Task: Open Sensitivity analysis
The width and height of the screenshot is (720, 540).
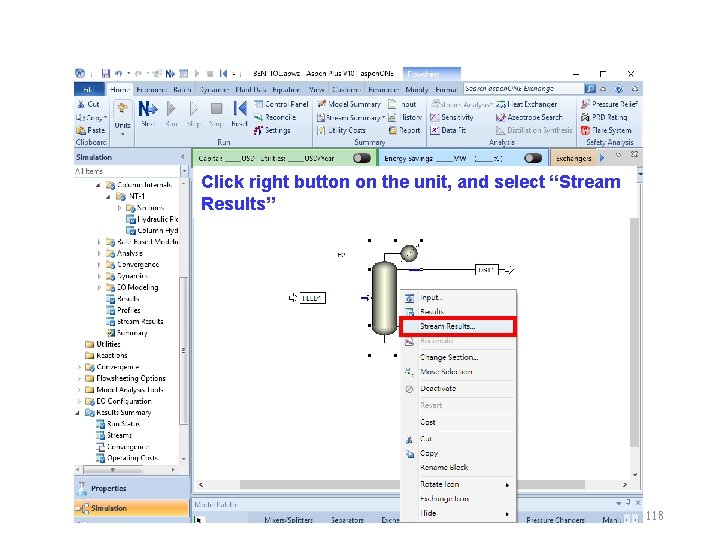Action: coord(452,117)
